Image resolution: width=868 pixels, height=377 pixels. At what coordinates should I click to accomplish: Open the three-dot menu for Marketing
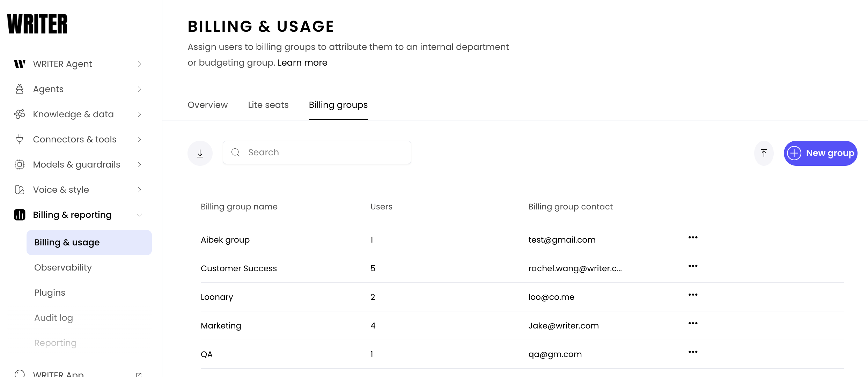tap(693, 324)
